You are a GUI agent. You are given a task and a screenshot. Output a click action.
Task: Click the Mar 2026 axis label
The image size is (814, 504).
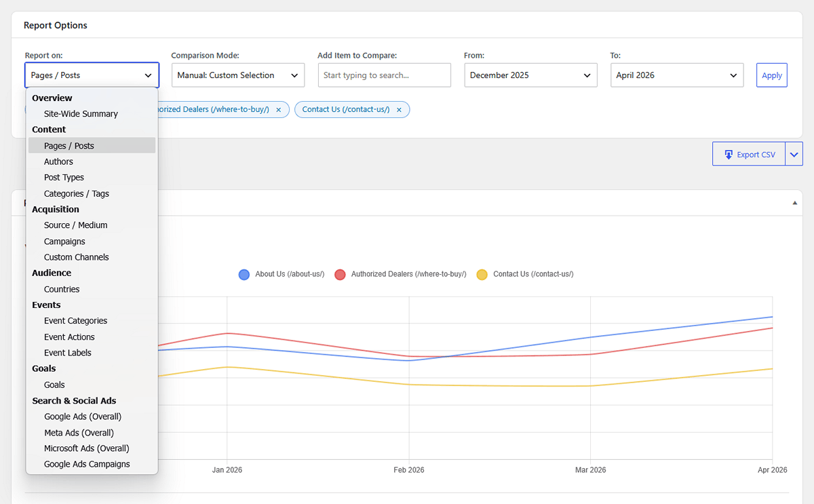pos(591,470)
